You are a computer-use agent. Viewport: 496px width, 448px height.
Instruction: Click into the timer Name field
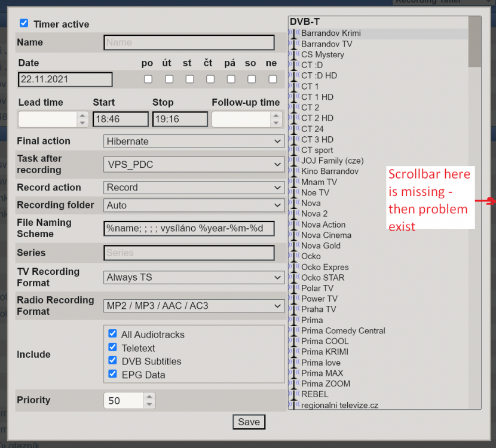point(189,42)
